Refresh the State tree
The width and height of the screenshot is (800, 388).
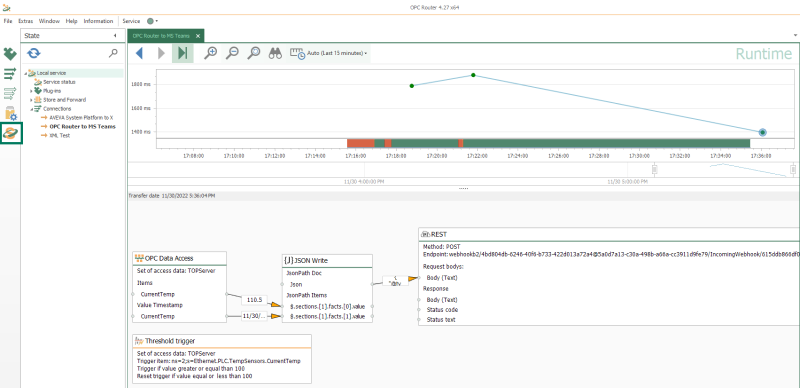point(34,53)
